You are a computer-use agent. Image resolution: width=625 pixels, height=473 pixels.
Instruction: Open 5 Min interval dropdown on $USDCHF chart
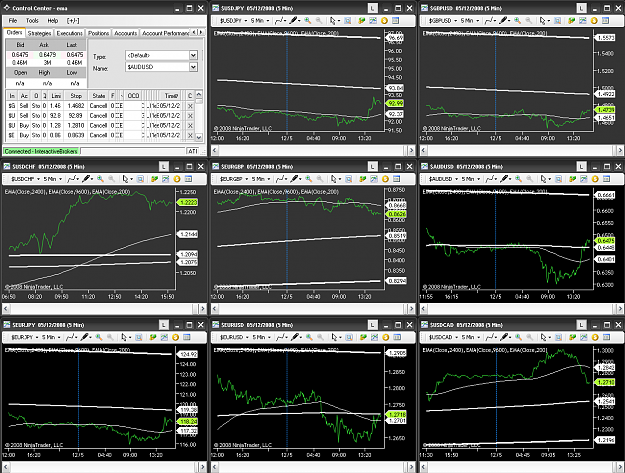coord(52,179)
